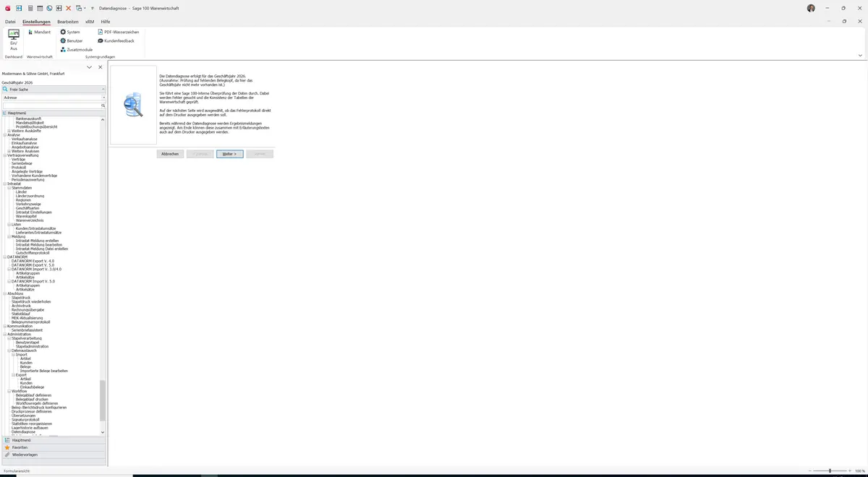Click Abbrechen in the Datendiagnose wizard
Viewport: 868px width, 477px height.
(170, 154)
